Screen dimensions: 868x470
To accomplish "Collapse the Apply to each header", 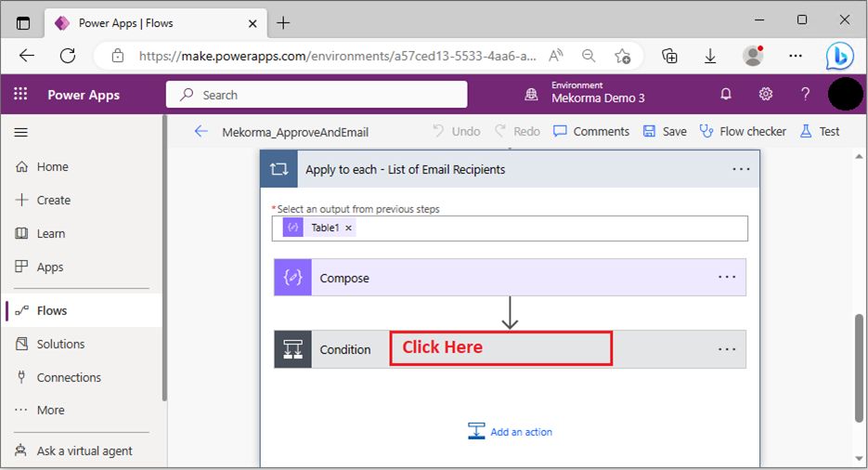I will pyautogui.click(x=510, y=169).
